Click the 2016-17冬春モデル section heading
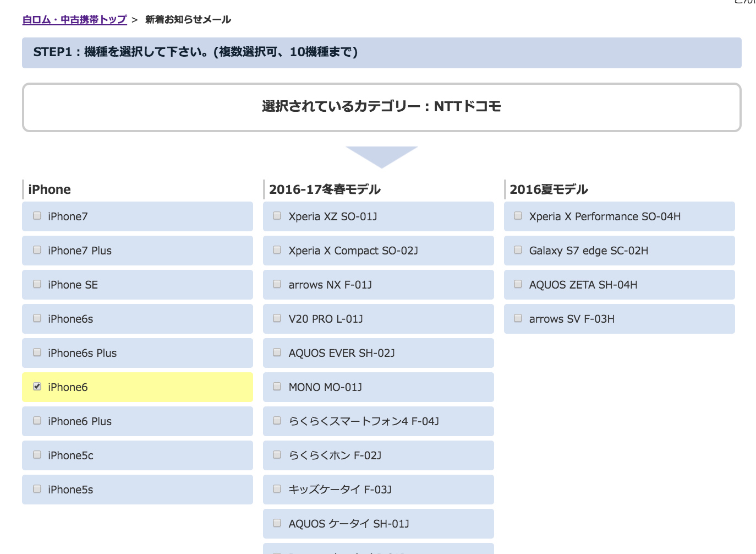756x554 pixels. [x=325, y=189]
